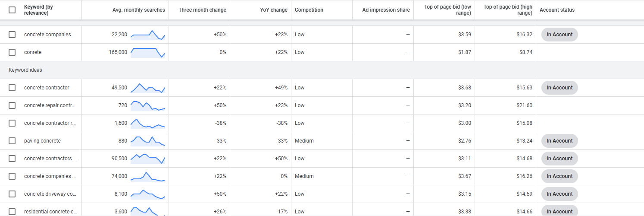View the trend sparkline for conrete keyword

(148, 52)
